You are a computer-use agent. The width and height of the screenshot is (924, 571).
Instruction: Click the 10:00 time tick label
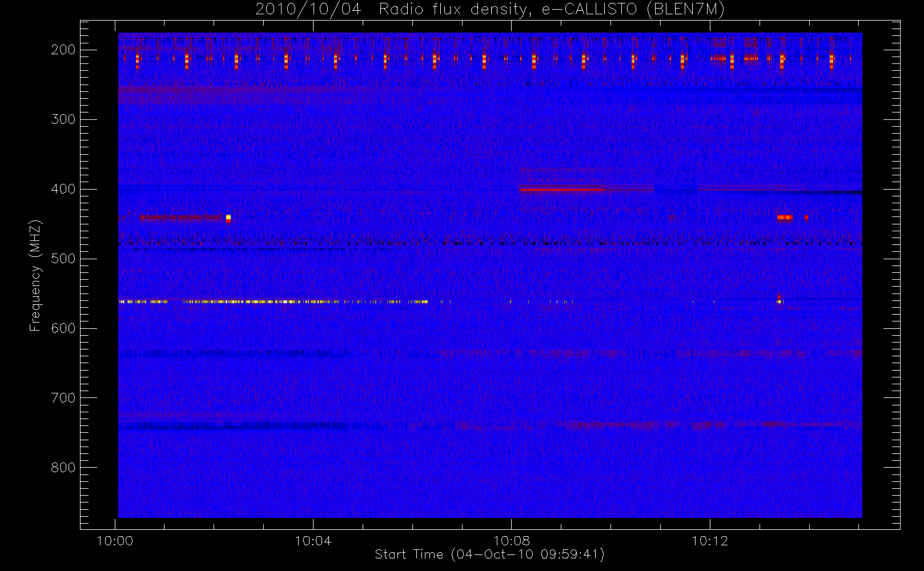(x=115, y=541)
